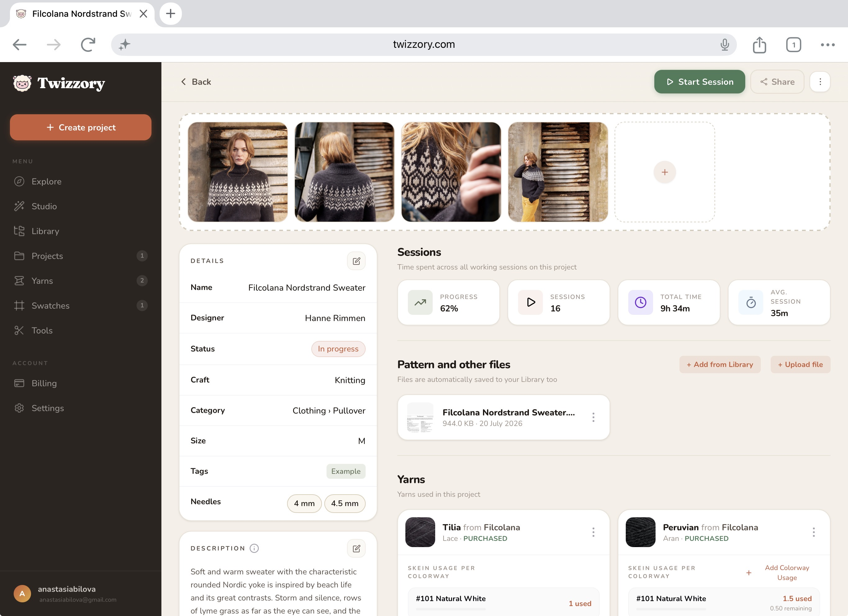
Task: Click the total time value 9h 34m
Action: (x=675, y=309)
